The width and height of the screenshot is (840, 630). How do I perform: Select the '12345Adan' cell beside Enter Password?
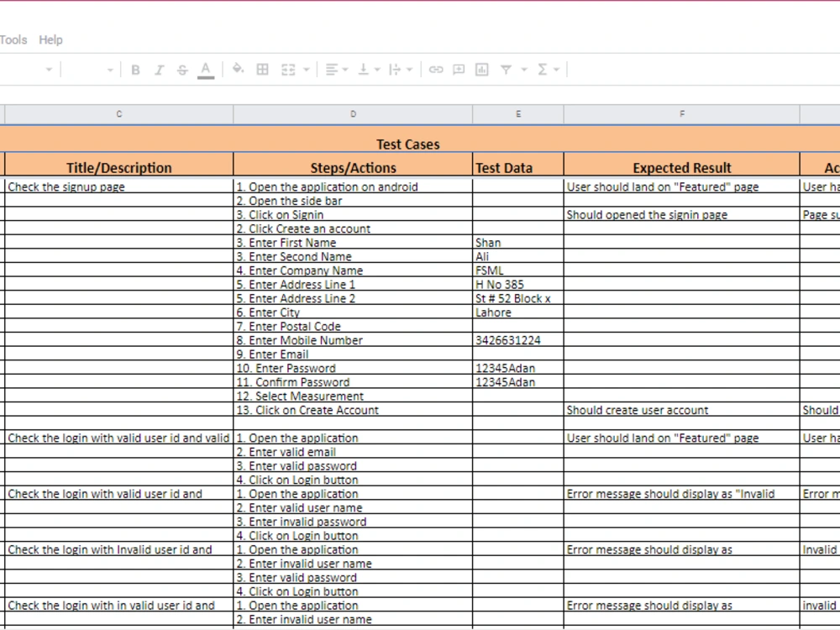518,368
